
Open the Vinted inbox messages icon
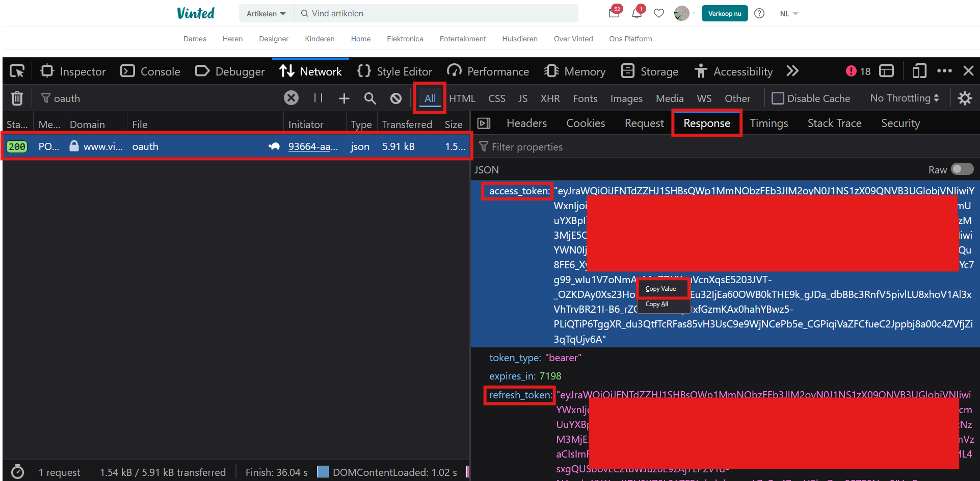click(x=614, y=13)
